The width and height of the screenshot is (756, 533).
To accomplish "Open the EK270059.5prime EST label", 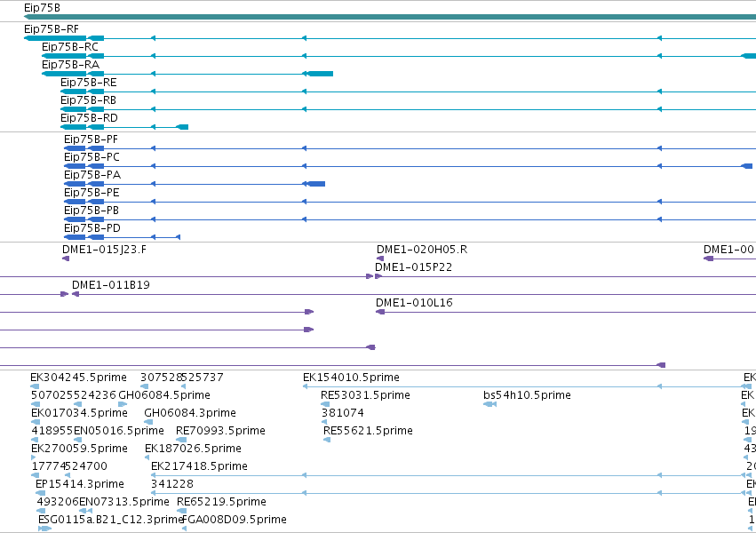I will click(80, 449).
